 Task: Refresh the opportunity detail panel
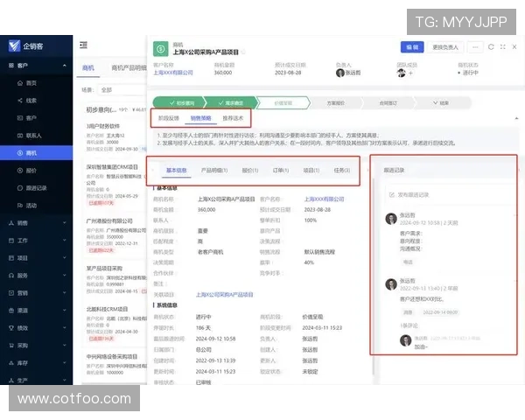point(491,47)
